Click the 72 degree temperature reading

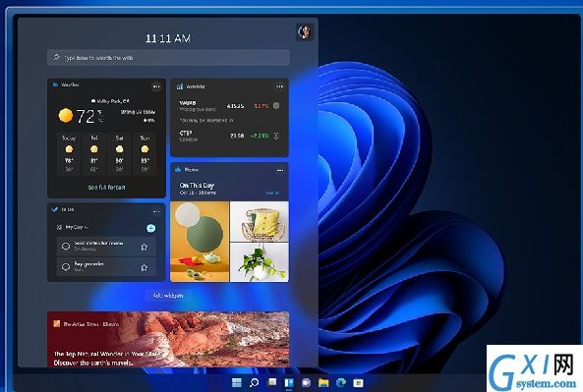pos(86,116)
